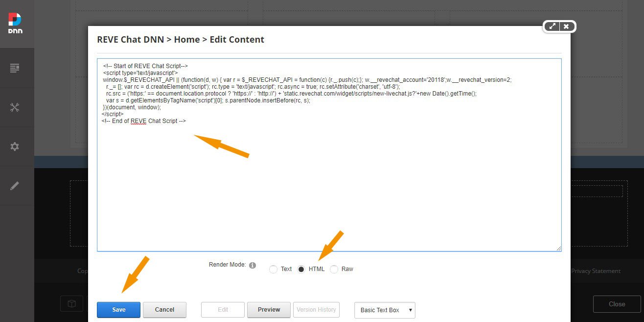Image resolution: width=644 pixels, height=322 pixels.
Task: Click inside the script code text area
Action: (329, 155)
